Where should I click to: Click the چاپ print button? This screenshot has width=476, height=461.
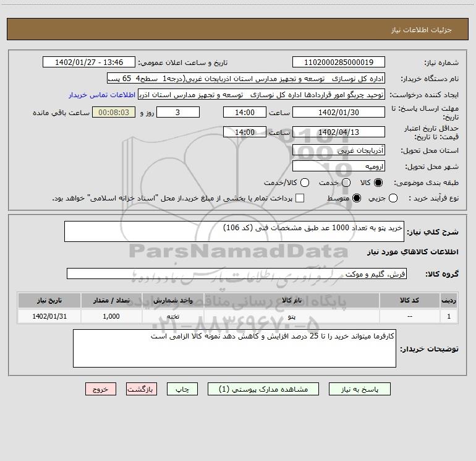tap(182, 389)
